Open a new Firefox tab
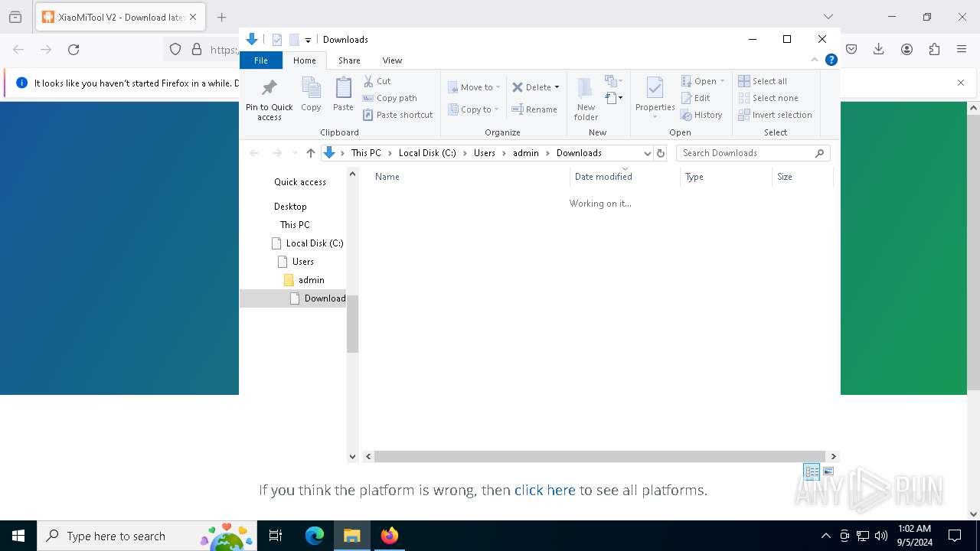Image resolution: width=980 pixels, height=551 pixels. 221,17
